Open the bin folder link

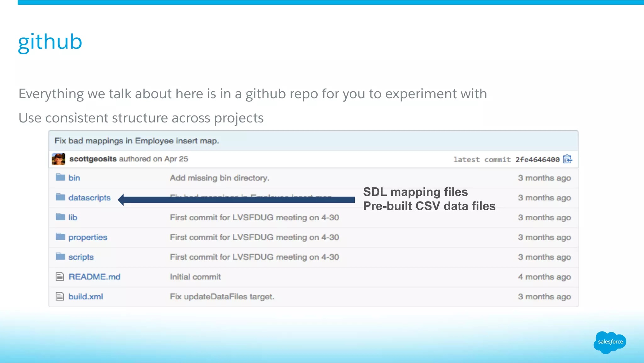point(74,178)
